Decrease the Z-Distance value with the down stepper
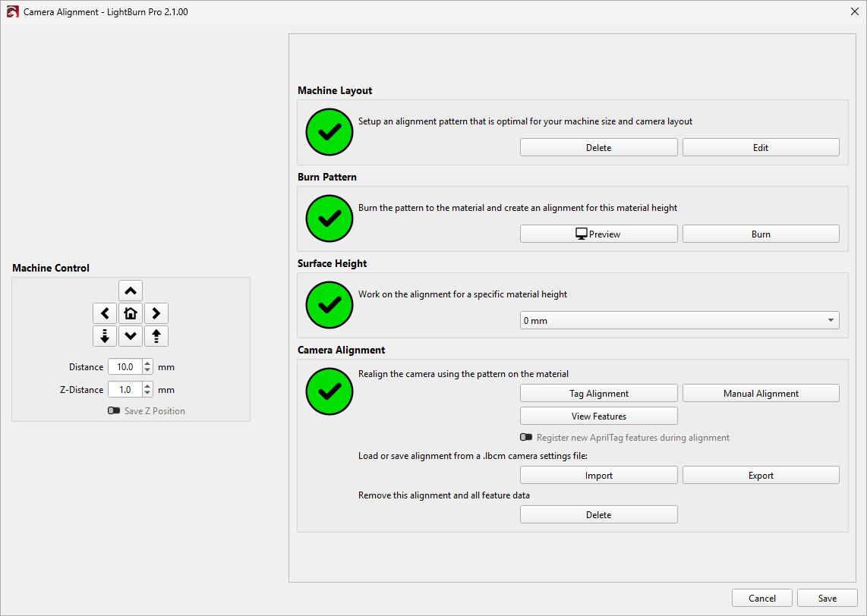This screenshot has width=867, height=616. point(147,393)
